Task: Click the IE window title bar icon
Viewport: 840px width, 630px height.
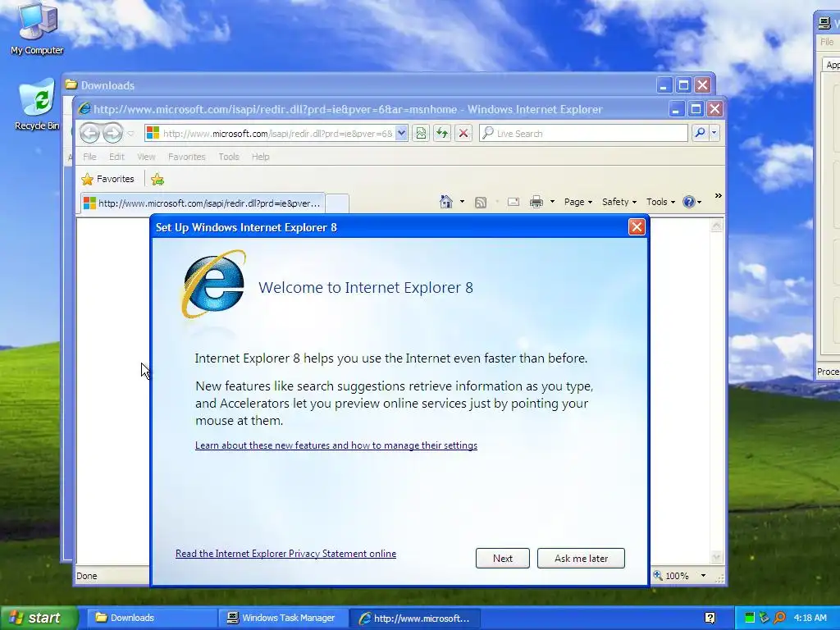Action: [x=84, y=109]
